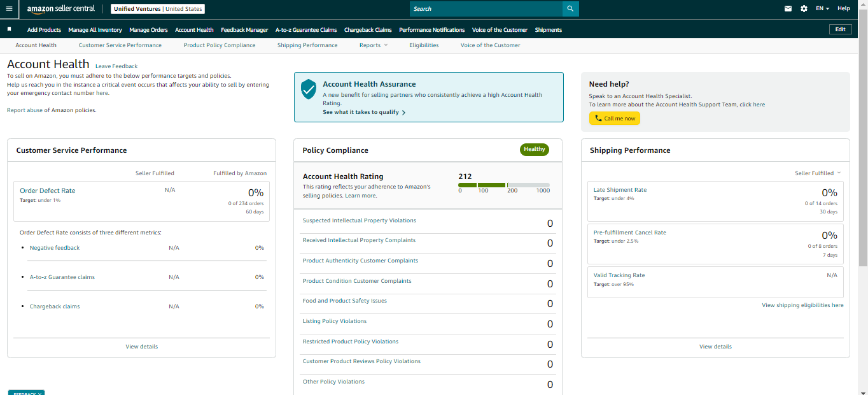Open A-to-z Guarantee Claims in favorites bar

pyautogui.click(x=306, y=30)
